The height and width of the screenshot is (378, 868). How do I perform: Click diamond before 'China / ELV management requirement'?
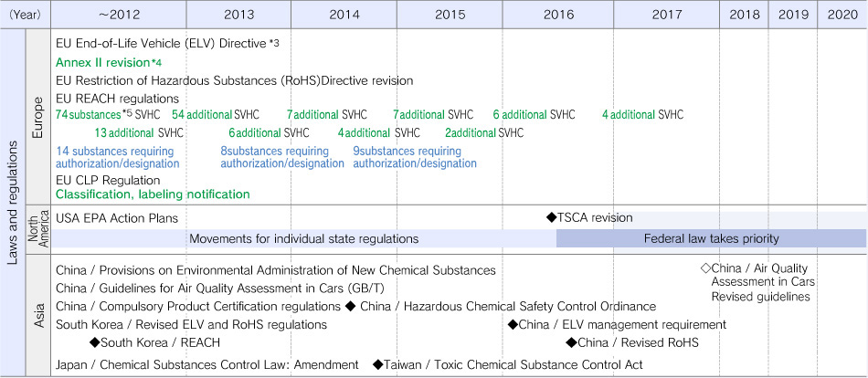[513, 324]
